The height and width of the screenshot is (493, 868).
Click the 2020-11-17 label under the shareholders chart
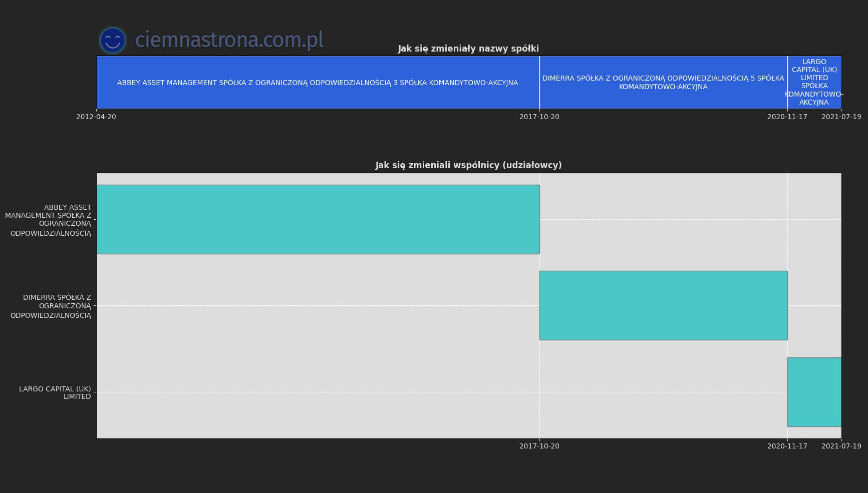click(x=787, y=446)
